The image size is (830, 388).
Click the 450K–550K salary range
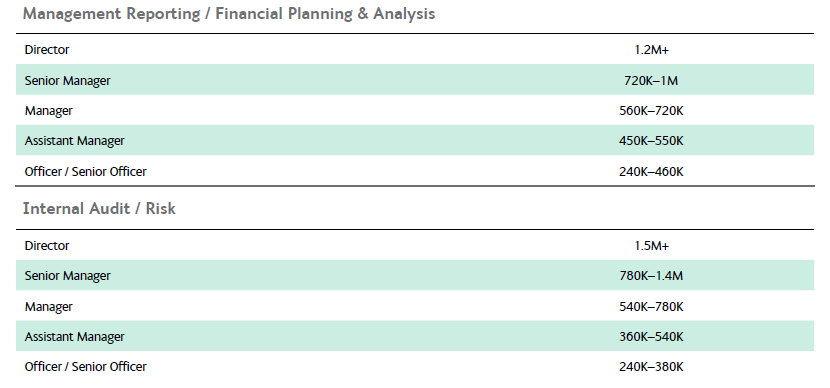(651, 141)
